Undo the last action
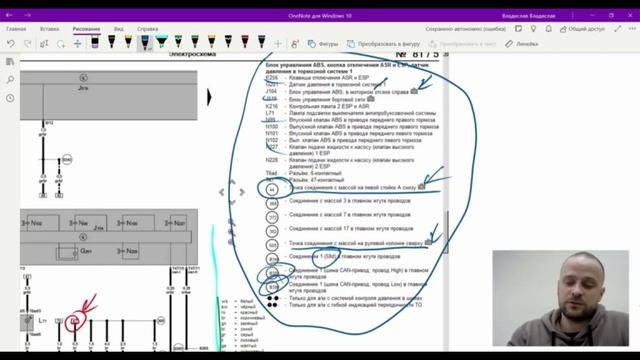Viewport: 640px width, 360px height. (11, 44)
